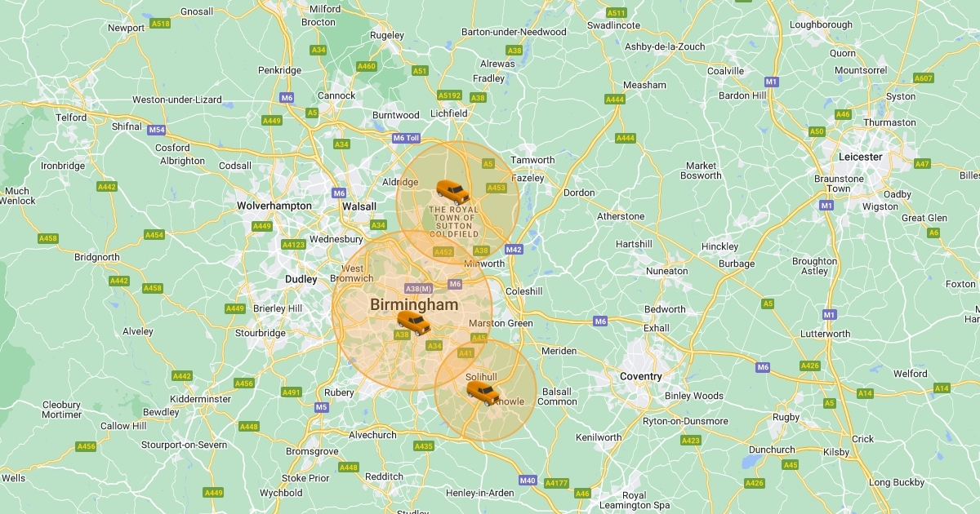The image size is (980, 514).
Task: Click the Telford town label
Action: point(71,117)
